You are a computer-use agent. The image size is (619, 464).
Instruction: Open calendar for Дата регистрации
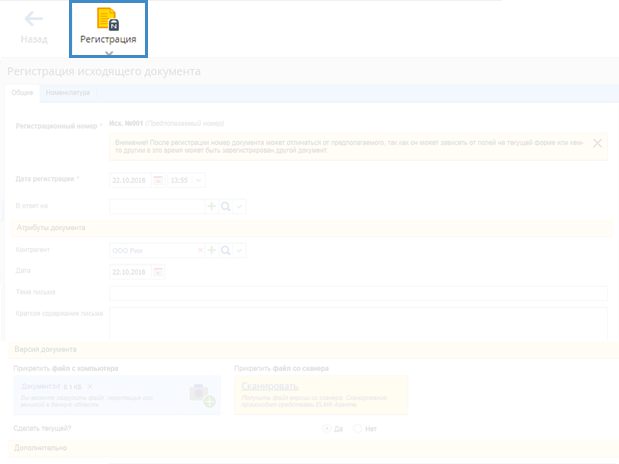click(157, 180)
